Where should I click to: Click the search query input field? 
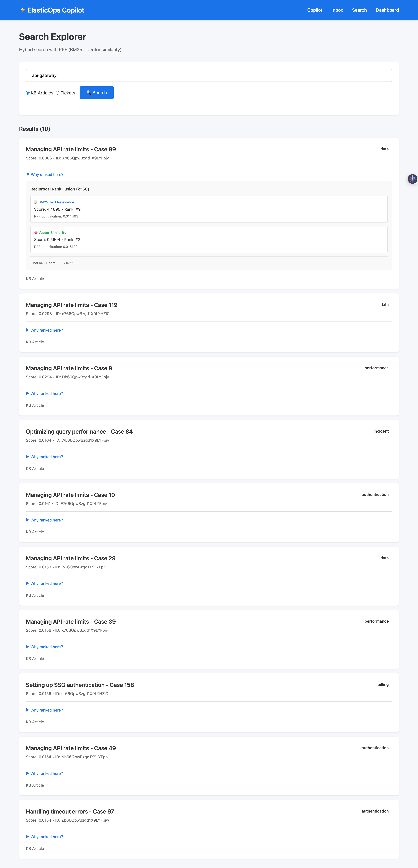coord(209,76)
